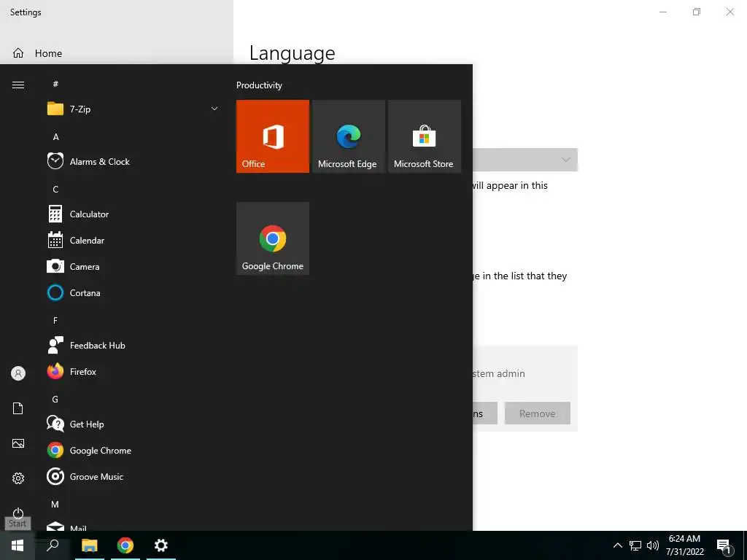Open Calendar from the app list
Viewport: 747px width, 560px height.
(x=133, y=241)
